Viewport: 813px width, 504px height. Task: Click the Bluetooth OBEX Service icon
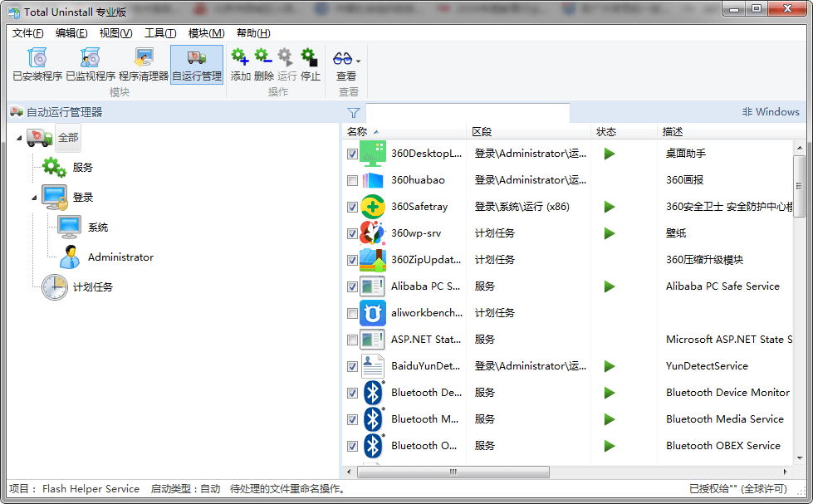[372, 445]
